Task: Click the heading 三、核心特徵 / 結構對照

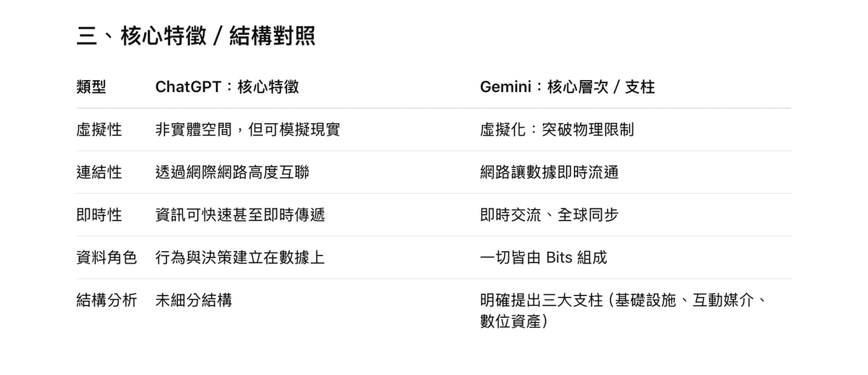Action: (x=196, y=36)
